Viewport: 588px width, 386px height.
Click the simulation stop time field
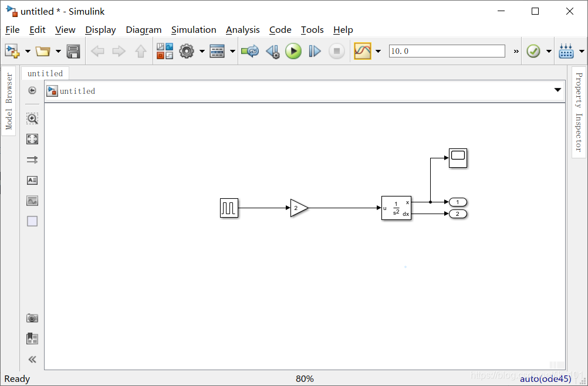(447, 51)
